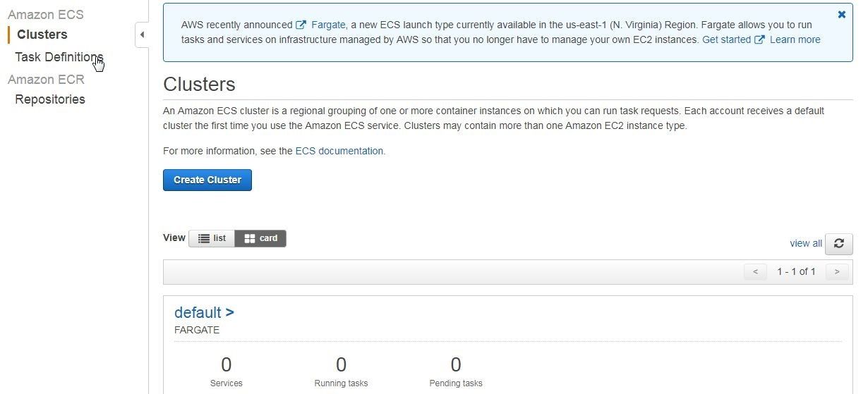Switch to card view
Screen dimensions: 868x394
(260, 238)
